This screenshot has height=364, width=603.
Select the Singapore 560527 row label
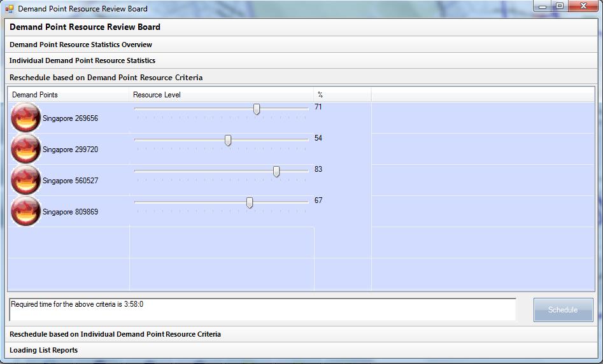71,181
